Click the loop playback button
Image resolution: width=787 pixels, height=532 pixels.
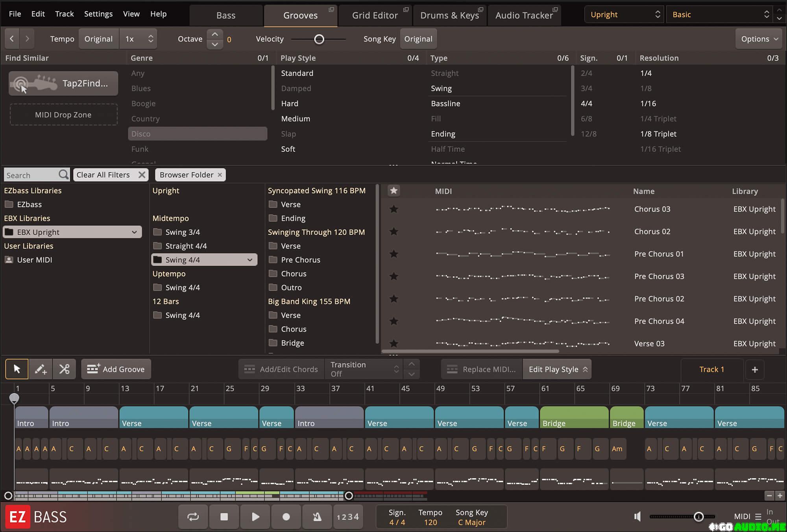click(193, 517)
